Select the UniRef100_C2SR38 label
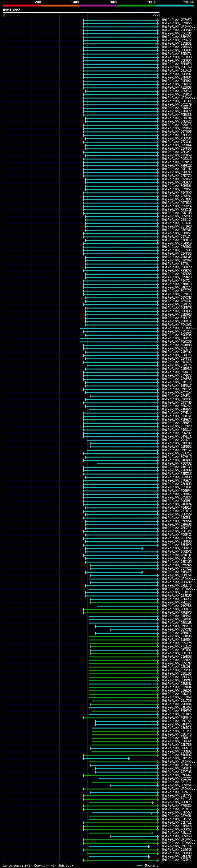197x868 pixels. tap(177, 670)
